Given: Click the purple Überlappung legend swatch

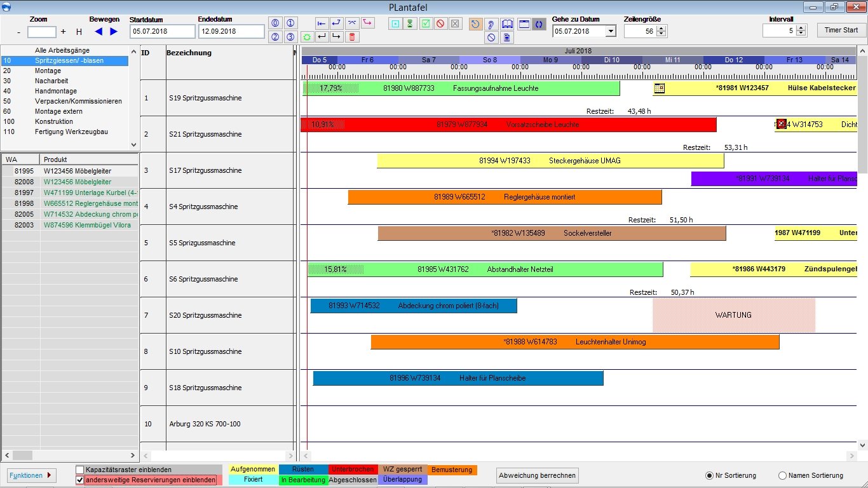Looking at the screenshot, I should 403,480.
